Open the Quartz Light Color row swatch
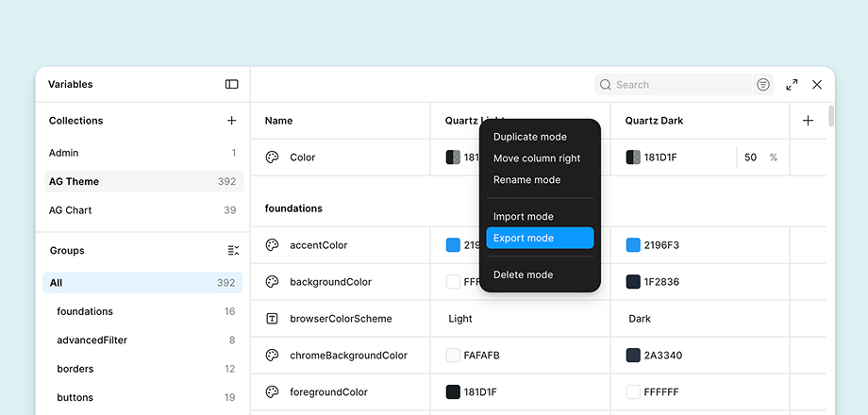The image size is (868, 415). tap(453, 158)
